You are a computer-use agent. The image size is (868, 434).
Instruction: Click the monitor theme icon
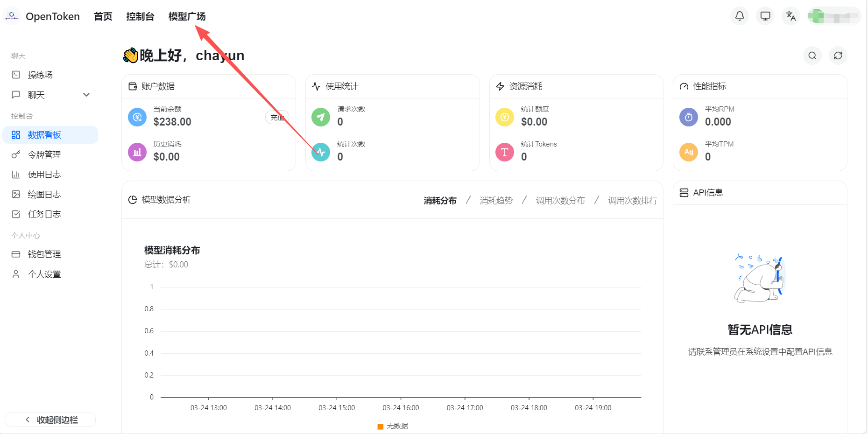point(765,16)
